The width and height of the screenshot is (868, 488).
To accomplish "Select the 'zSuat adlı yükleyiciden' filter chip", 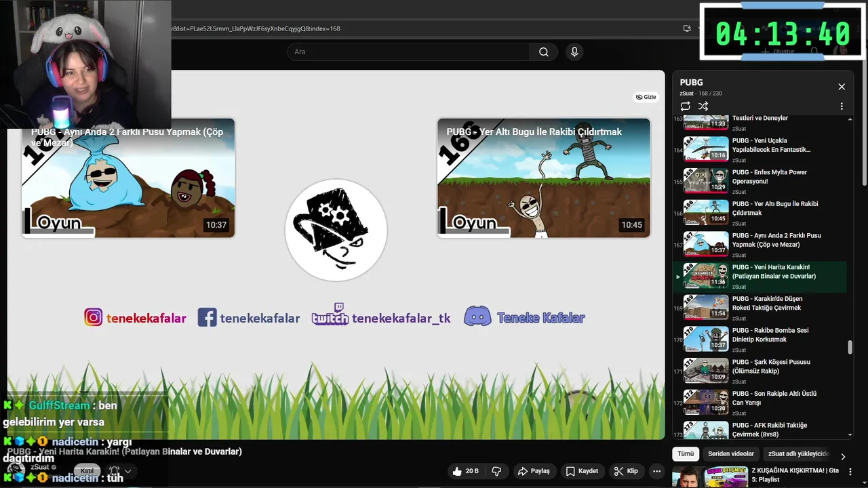I will 798,453.
